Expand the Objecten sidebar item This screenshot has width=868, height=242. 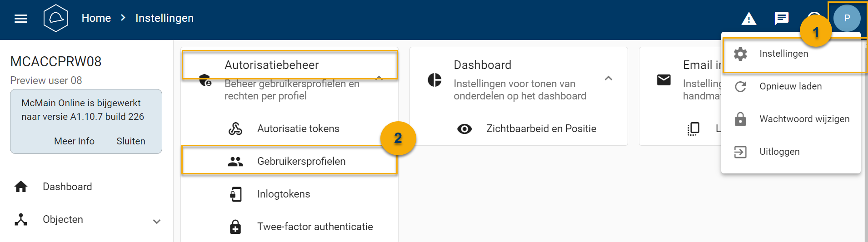click(156, 222)
